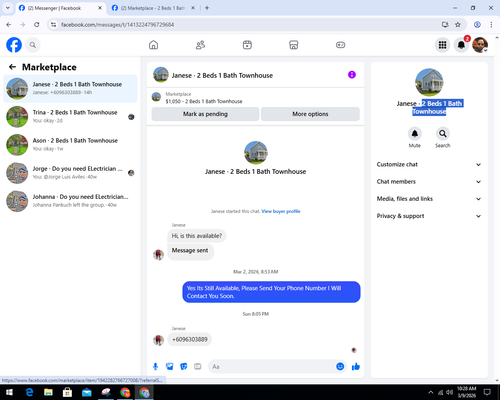Expand Privacy & support section
This screenshot has width=500, height=400.
coord(429,216)
